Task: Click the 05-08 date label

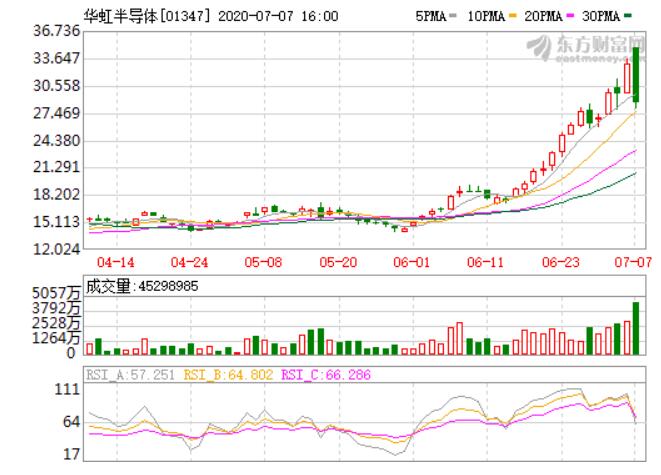Action: point(263,263)
